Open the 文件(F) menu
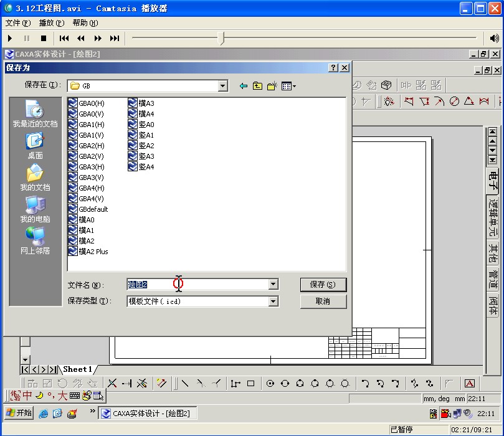 tap(18, 23)
